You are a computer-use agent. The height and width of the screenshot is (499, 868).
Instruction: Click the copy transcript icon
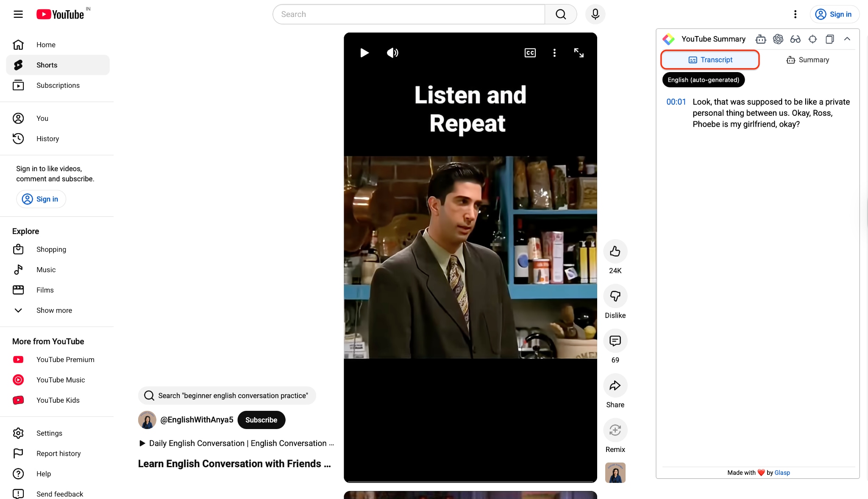[x=829, y=39]
